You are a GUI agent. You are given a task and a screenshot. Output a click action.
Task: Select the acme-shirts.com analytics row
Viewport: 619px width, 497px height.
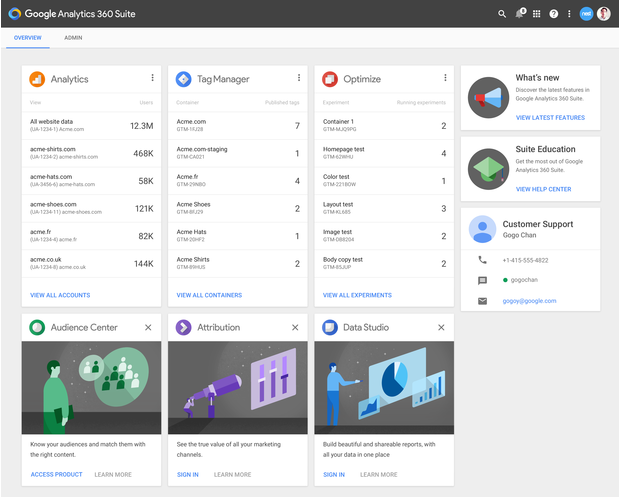coord(91,153)
